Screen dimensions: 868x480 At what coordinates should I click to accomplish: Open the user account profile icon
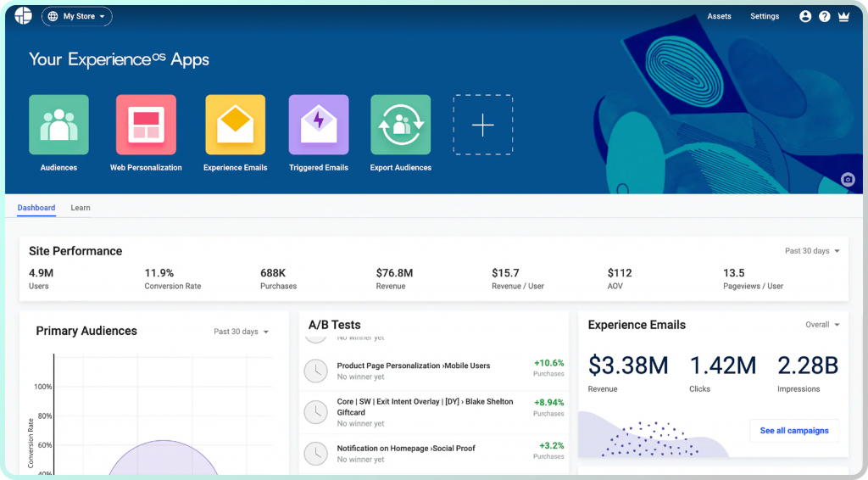(x=805, y=16)
